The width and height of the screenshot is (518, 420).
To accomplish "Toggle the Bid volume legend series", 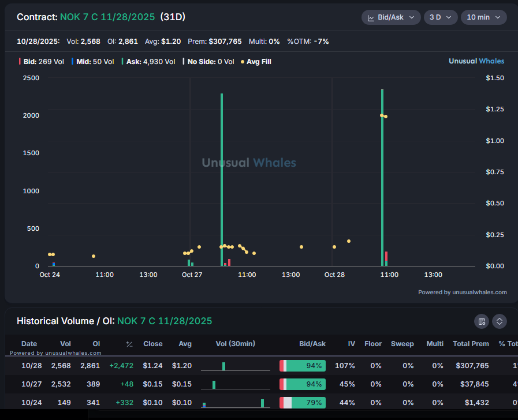I will pos(41,62).
